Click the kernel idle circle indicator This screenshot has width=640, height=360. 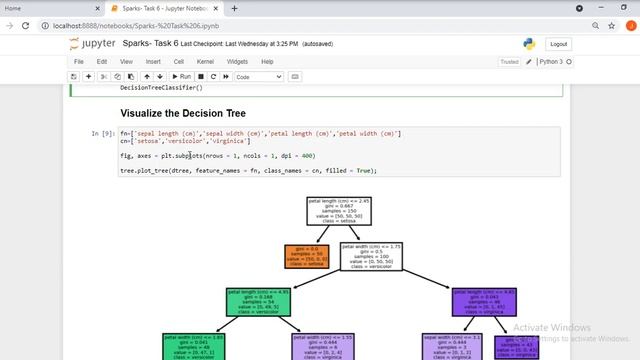tap(569, 62)
